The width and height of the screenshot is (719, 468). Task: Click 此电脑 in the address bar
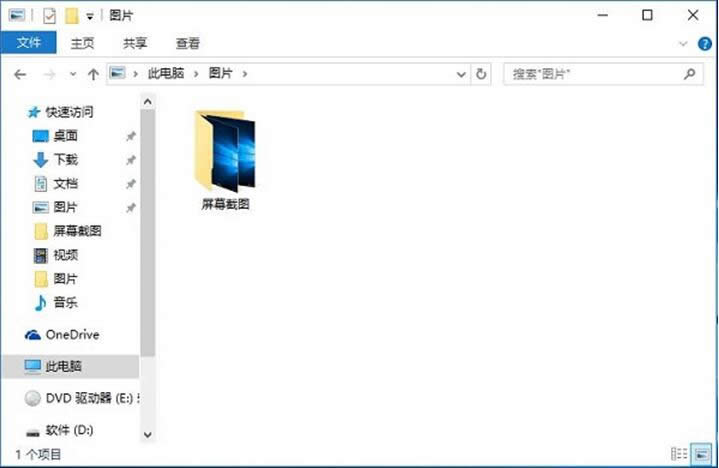pyautogui.click(x=166, y=73)
